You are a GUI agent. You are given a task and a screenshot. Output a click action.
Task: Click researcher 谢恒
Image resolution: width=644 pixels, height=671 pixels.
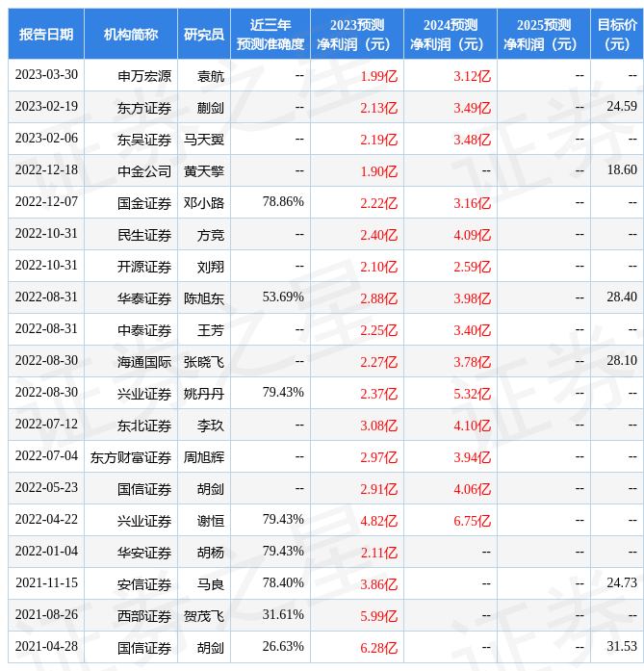pos(210,520)
